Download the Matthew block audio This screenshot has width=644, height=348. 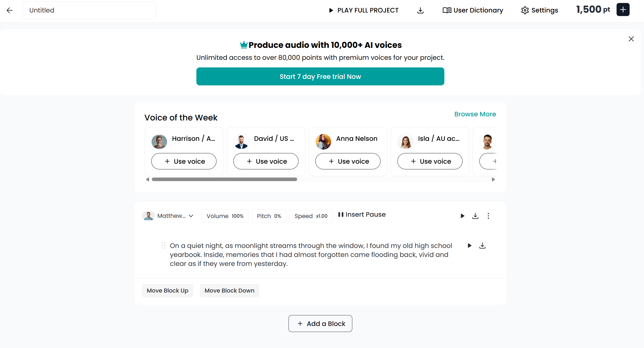475,216
